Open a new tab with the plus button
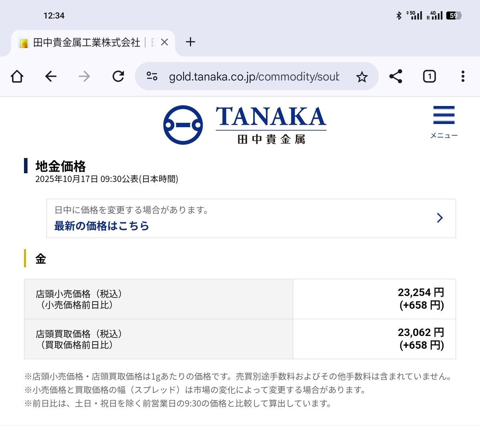This screenshot has height=448, width=480. (x=191, y=42)
